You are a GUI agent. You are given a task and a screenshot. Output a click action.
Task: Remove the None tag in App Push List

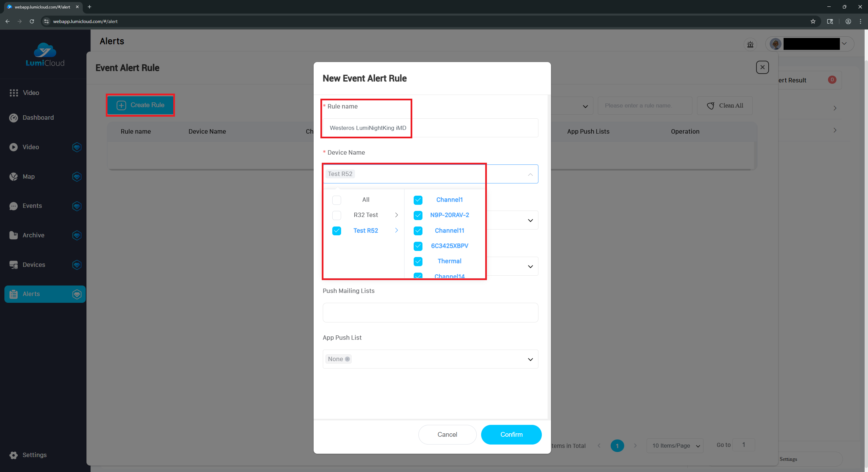347,359
